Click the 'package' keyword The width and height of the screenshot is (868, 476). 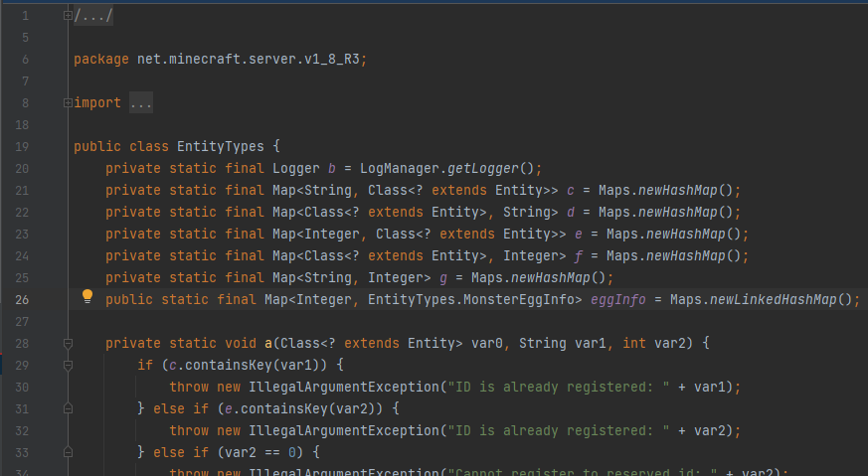101,60
